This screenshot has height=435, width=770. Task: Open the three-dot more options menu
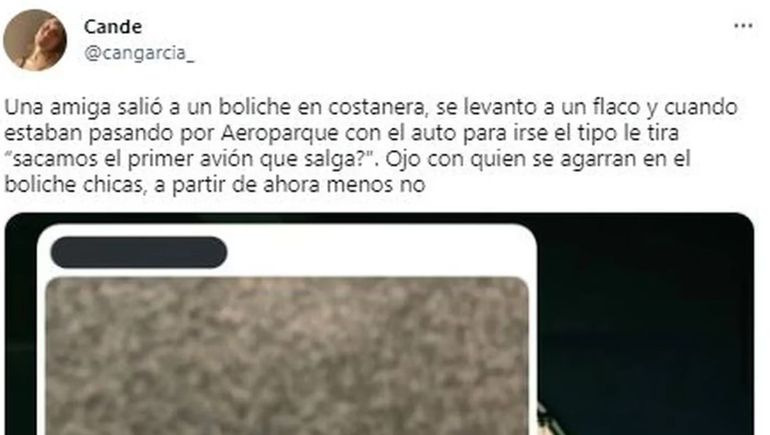pos(743,26)
